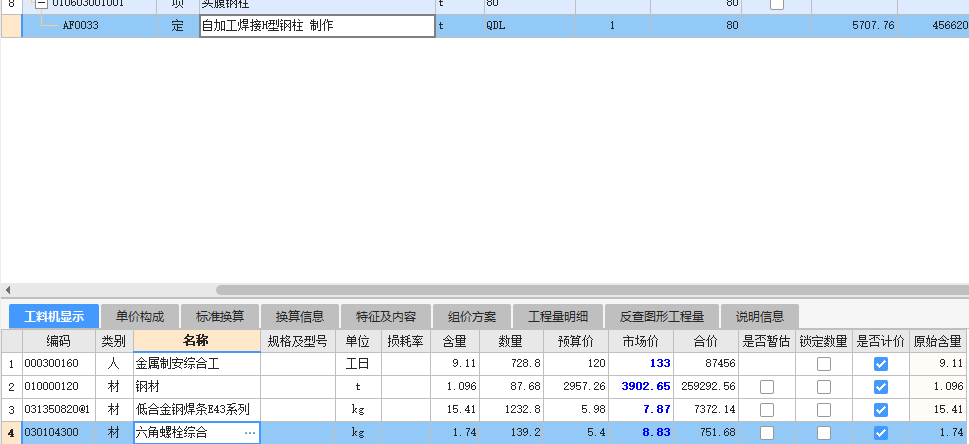
Task: Select market price 7.87 cell
Action: (x=641, y=410)
